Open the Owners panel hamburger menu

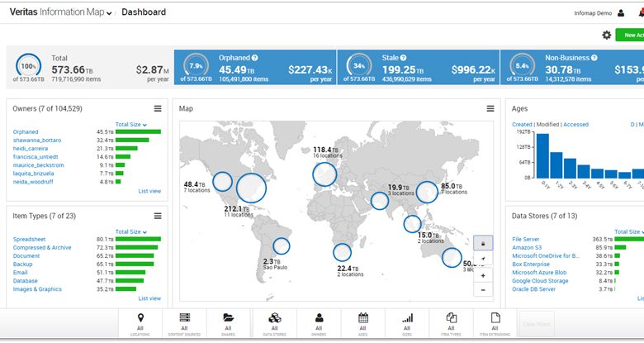[158, 108]
